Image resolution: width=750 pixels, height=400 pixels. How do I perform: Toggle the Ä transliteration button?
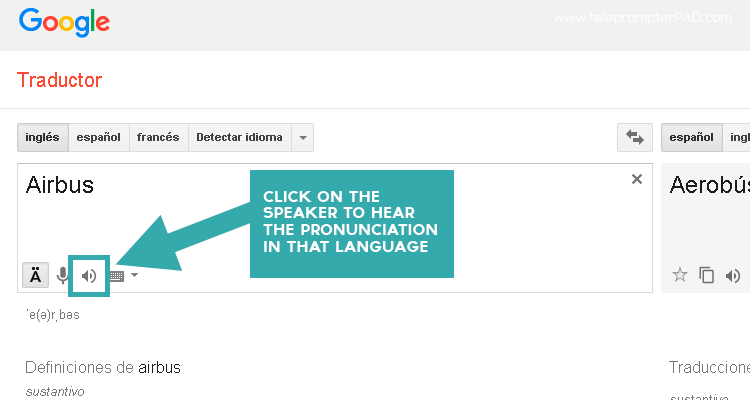(36, 275)
